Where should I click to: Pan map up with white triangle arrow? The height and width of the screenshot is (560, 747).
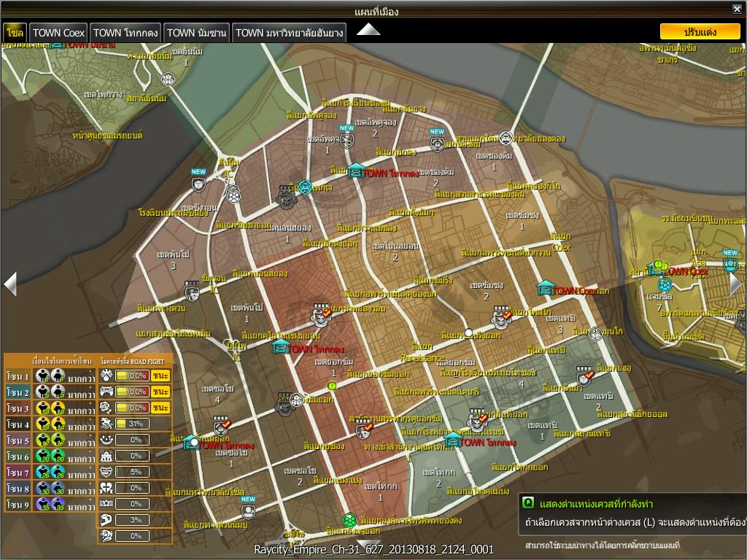pos(368,29)
